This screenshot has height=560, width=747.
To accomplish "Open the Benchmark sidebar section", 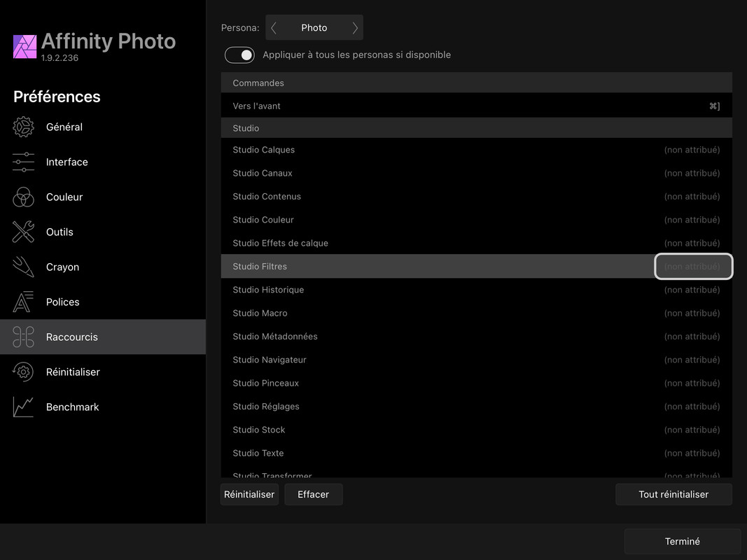I will coord(103,407).
